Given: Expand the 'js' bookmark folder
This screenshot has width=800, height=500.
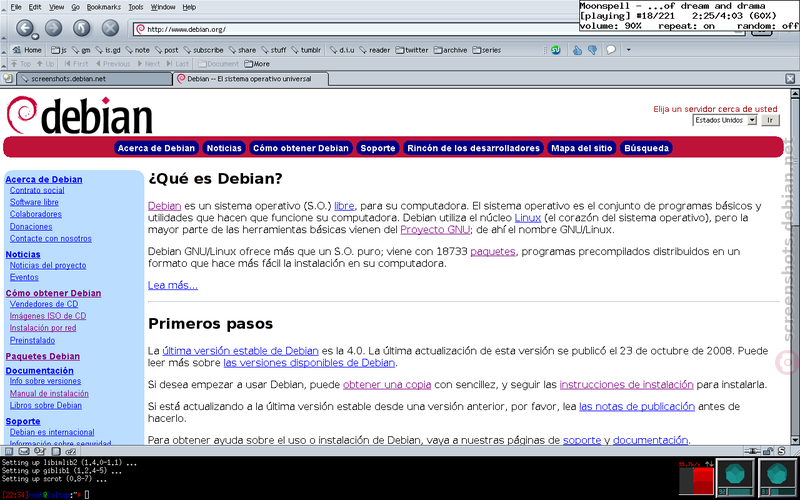Looking at the screenshot, I should 59,50.
